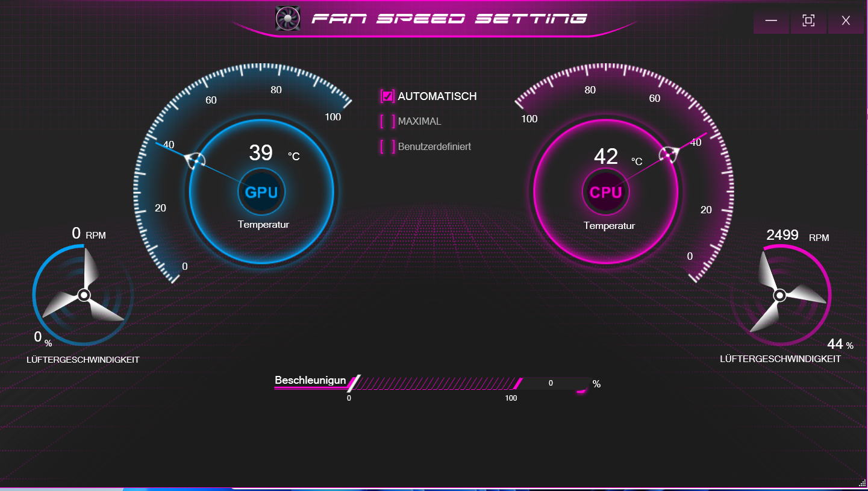Click the window resize grip corner
This screenshot has height=491, width=868.
click(861, 483)
